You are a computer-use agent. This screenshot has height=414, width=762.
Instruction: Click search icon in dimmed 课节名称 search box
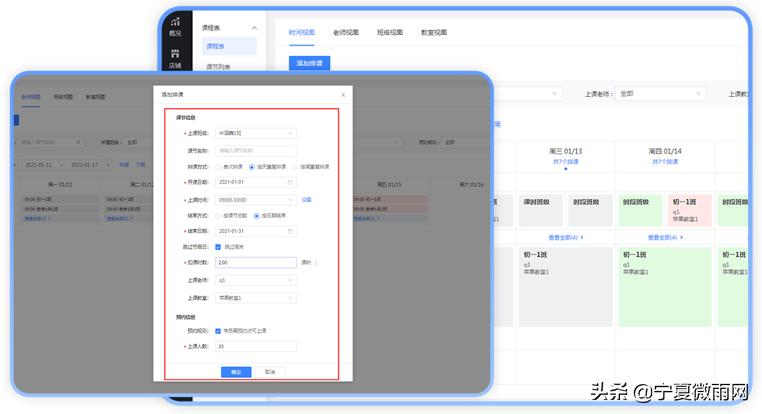(x=78, y=142)
